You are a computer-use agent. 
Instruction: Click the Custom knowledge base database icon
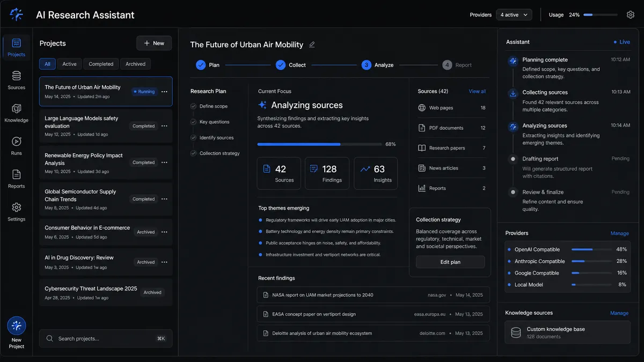click(x=516, y=333)
